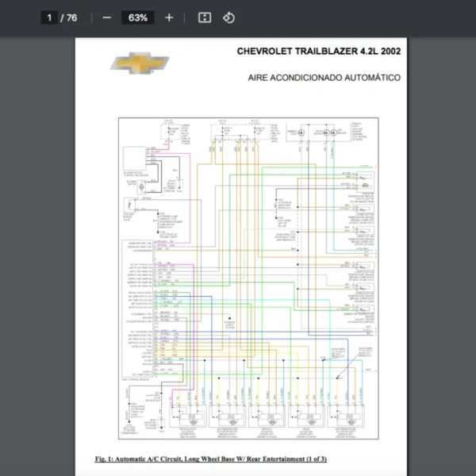Click the zoom out minus icon
This screenshot has width=476, height=476.
[107, 17]
